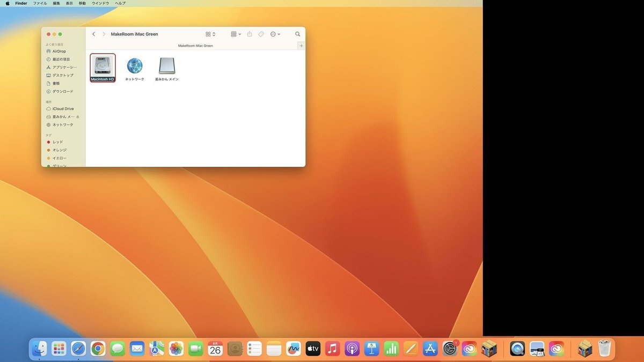
Task: Select the MakeRoom iMac Green tab
Action: point(195,46)
